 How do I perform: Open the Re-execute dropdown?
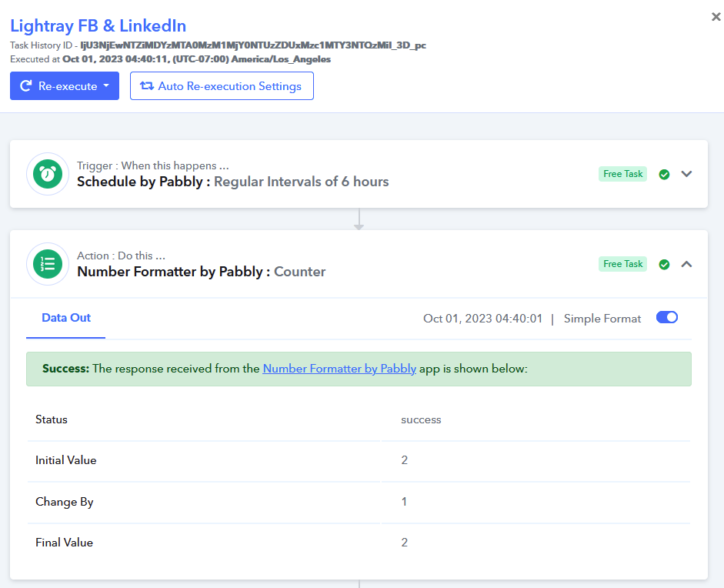tap(65, 86)
